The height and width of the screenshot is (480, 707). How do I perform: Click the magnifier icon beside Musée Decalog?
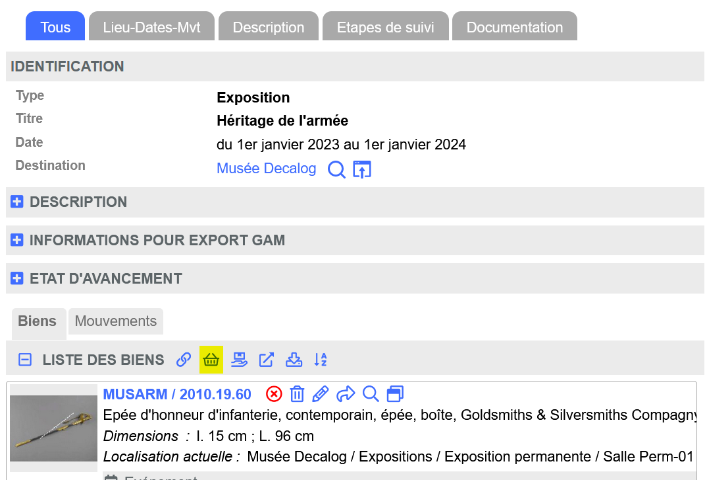337,170
